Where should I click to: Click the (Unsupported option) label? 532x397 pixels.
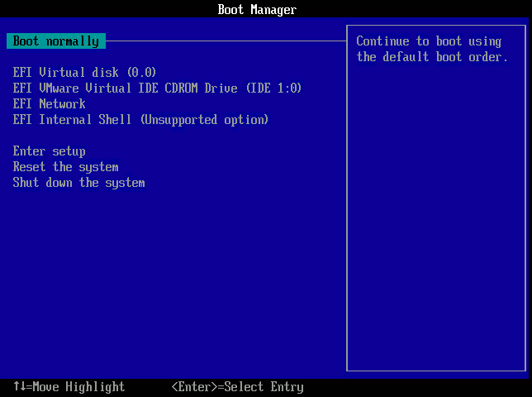pos(204,120)
